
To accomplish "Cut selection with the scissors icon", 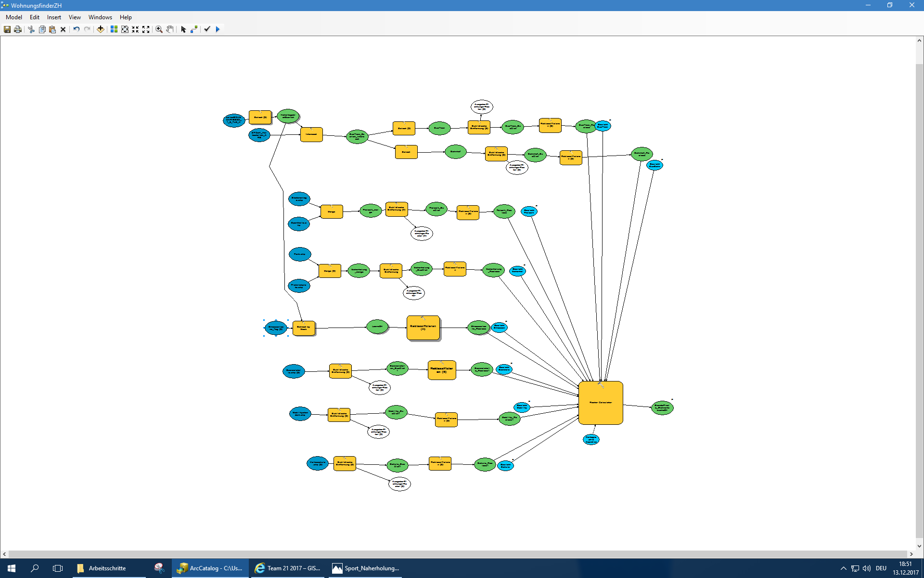I will click(31, 29).
